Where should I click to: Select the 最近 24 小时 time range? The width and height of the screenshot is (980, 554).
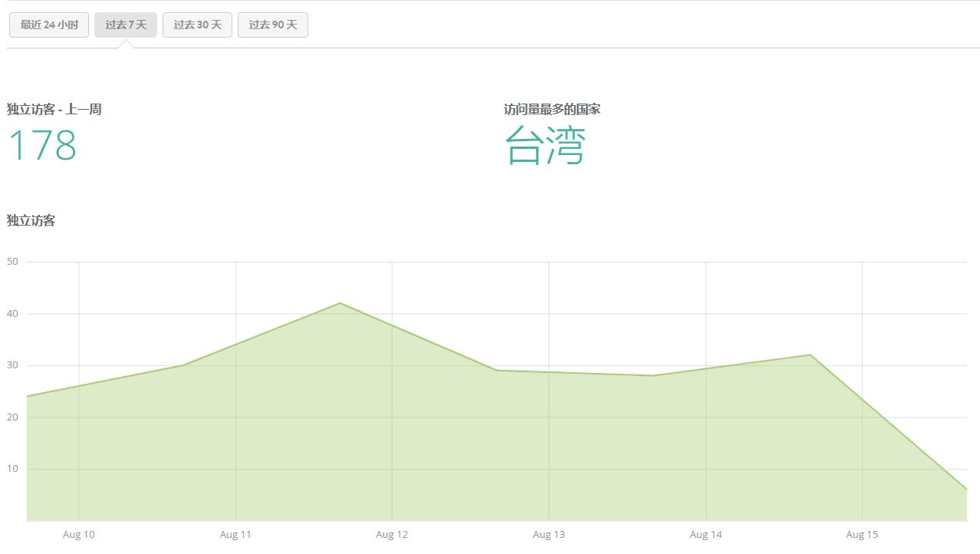[x=49, y=25]
